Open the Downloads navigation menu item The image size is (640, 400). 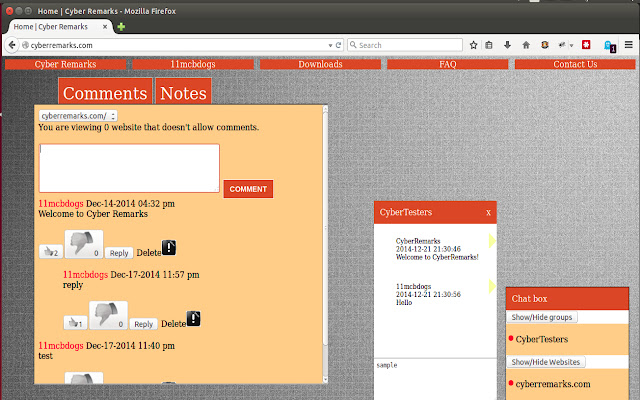(x=320, y=65)
